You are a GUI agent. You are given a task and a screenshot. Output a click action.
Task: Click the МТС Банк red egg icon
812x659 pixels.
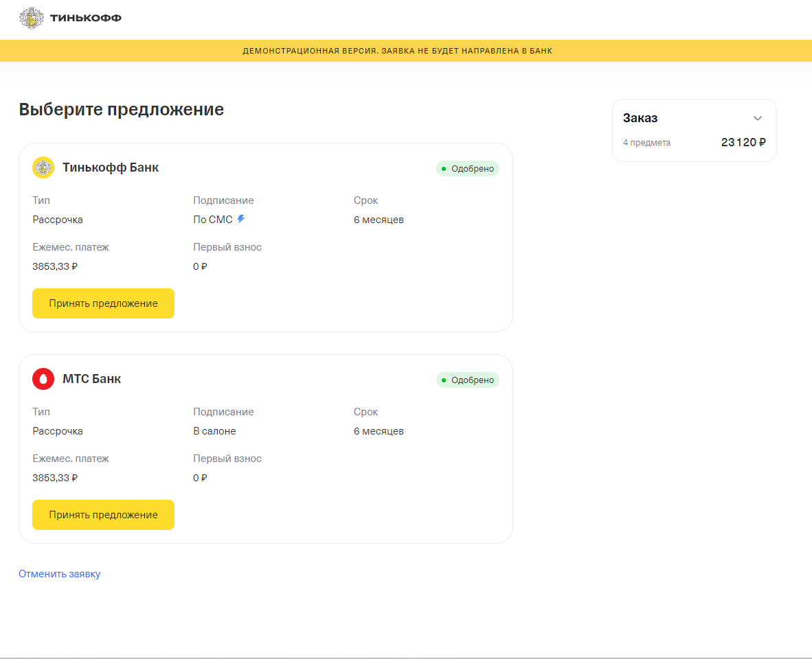click(43, 379)
